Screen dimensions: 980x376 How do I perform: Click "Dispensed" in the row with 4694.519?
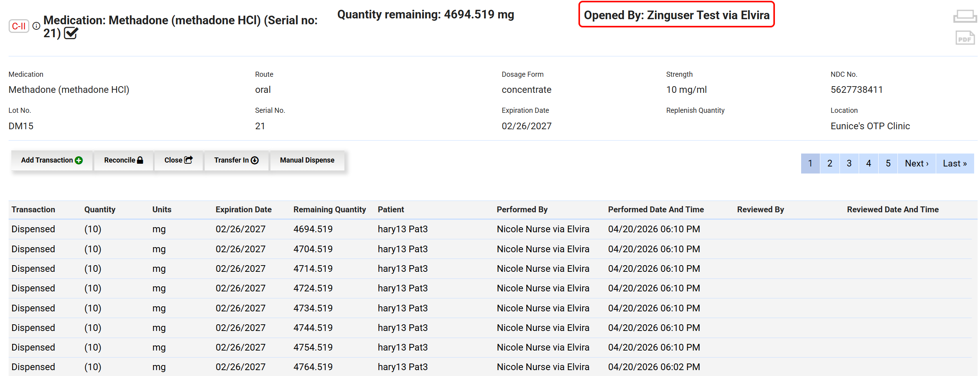point(33,229)
